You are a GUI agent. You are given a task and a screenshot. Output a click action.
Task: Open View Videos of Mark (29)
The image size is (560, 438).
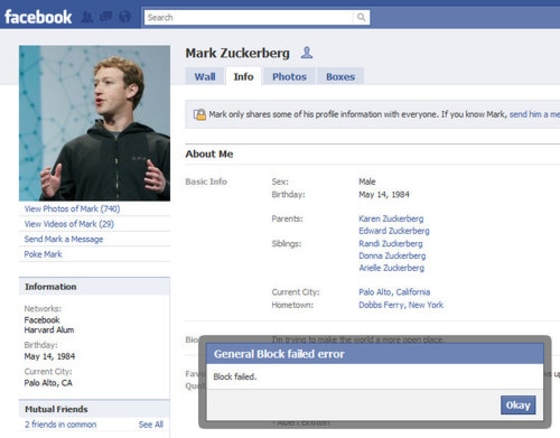[69, 224]
